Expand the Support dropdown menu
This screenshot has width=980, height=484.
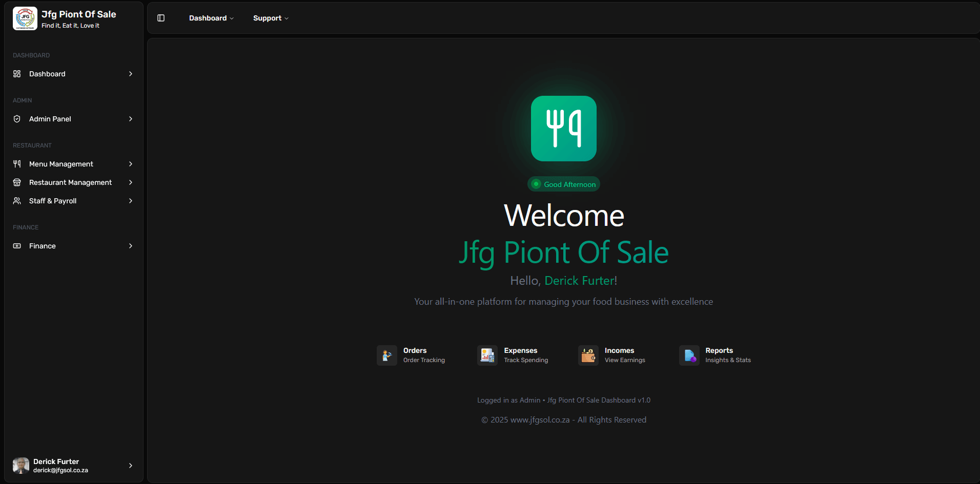click(x=270, y=18)
